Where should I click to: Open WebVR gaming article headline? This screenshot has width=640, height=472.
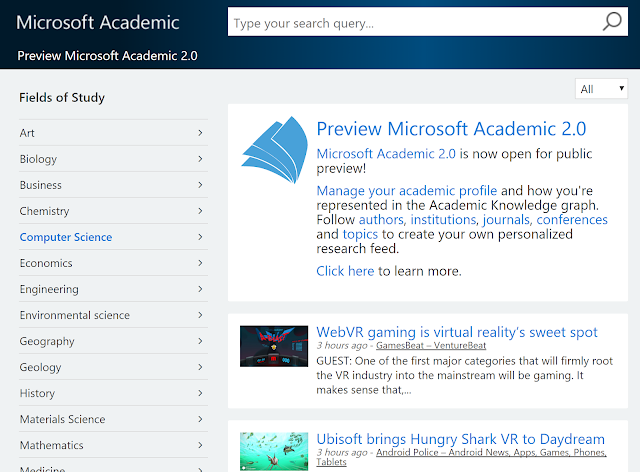(457, 332)
